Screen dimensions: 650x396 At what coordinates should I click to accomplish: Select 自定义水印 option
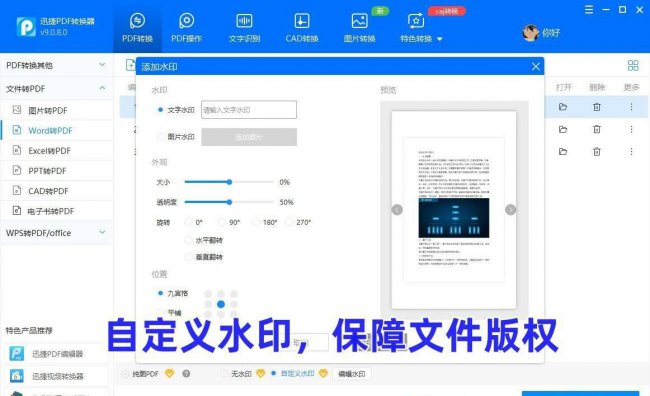click(x=273, y=373)
